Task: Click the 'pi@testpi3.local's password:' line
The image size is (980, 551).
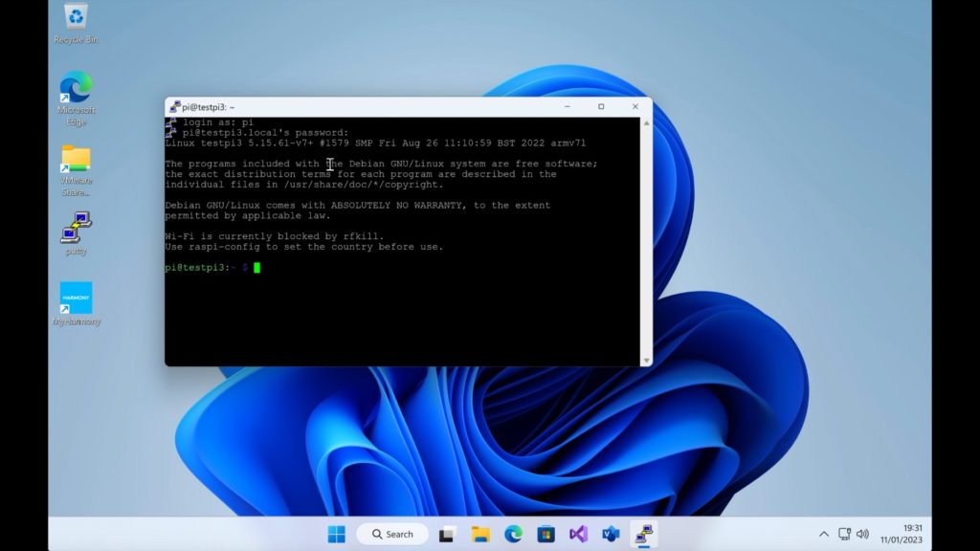Action: [266, 132]
